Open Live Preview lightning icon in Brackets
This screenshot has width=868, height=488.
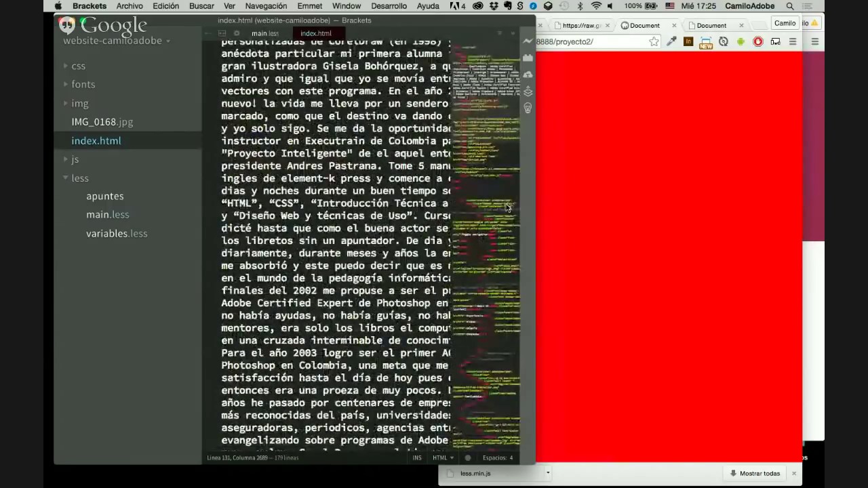[x=528, y=41]
